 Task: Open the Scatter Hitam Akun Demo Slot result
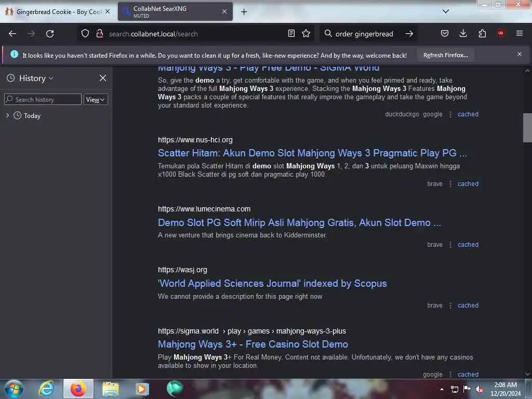tap(312, 153)
